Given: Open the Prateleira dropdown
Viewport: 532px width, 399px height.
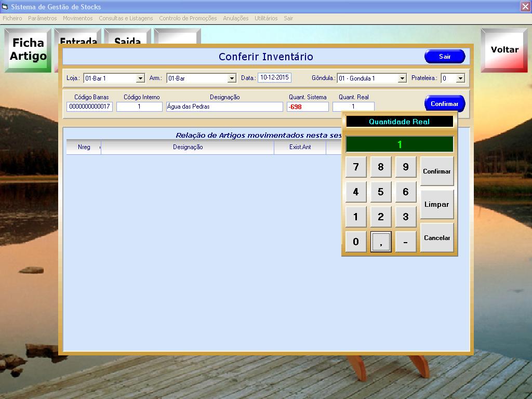Looking at the screenshot, I should (x=460, y=78).
